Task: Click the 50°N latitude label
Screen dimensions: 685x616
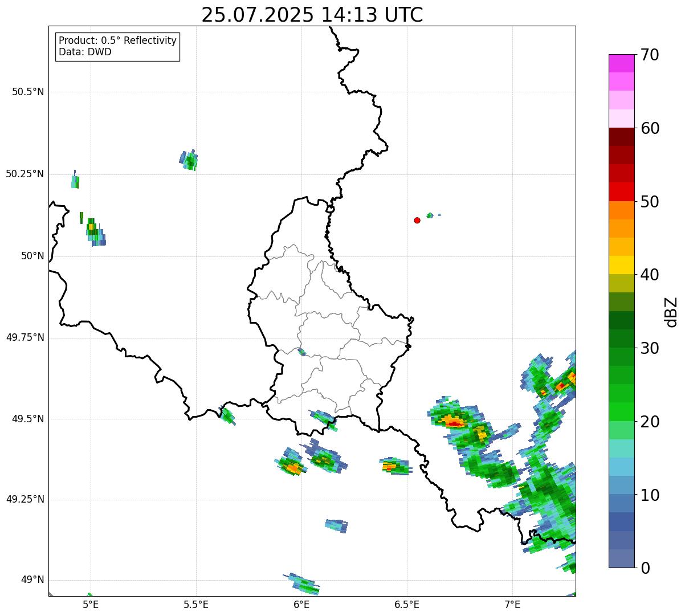Action: pos(32,256)
